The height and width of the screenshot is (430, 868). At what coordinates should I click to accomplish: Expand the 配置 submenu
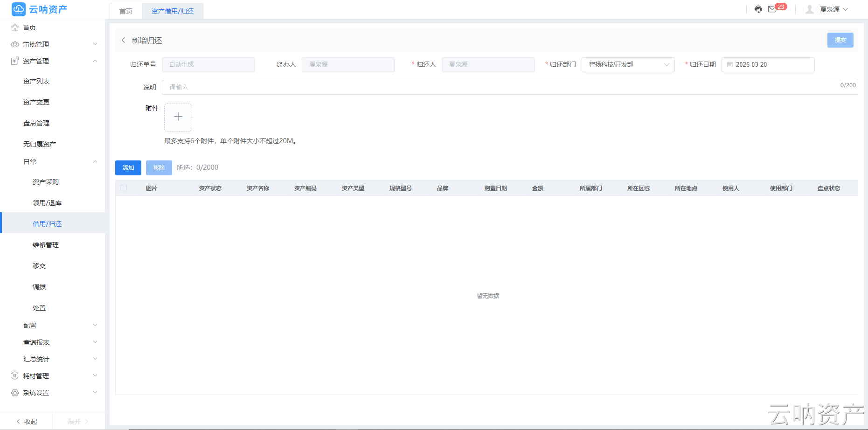[x=95, y=326]
